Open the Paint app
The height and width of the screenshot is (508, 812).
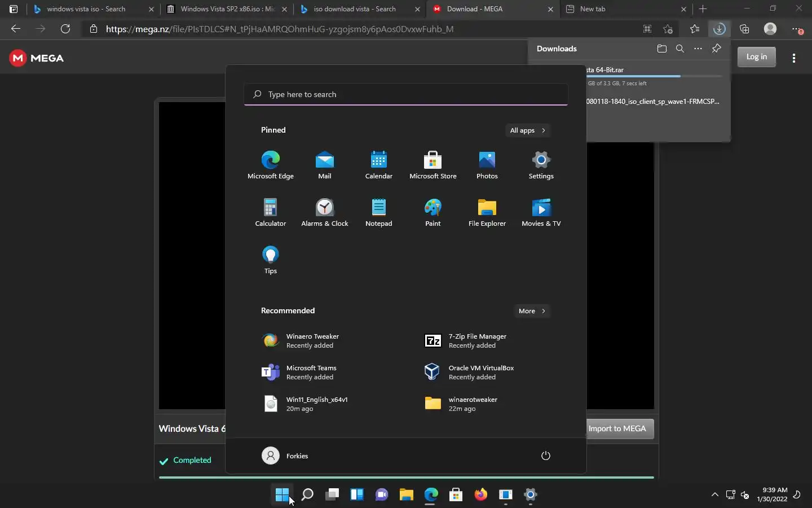[433, 212]
